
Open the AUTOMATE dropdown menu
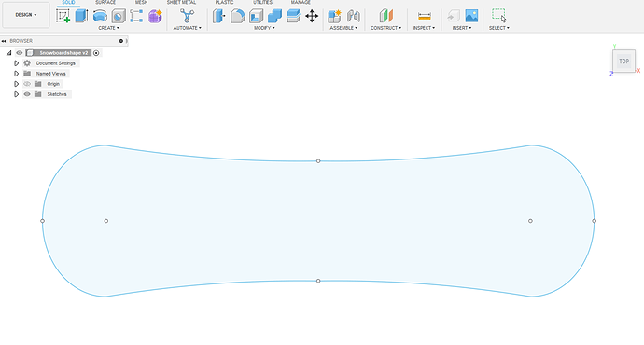(x=187, y=28)
